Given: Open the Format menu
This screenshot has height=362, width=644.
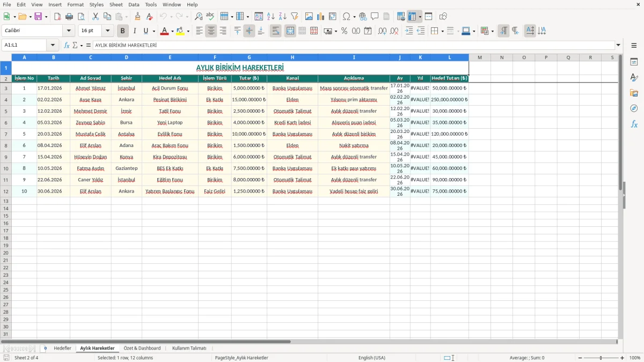Looking at the screenshot, I should tap(75, 4).
